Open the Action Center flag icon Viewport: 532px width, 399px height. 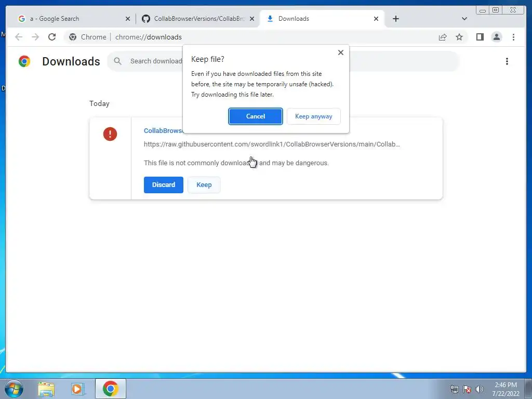click(467, 389)
